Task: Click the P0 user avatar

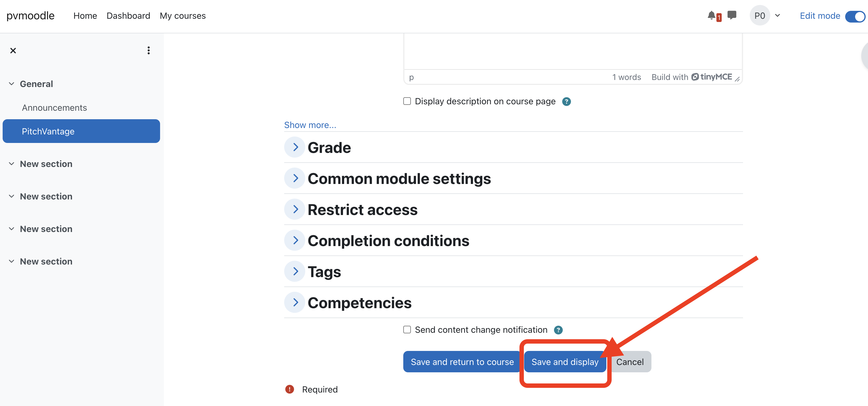Action: 759,16
